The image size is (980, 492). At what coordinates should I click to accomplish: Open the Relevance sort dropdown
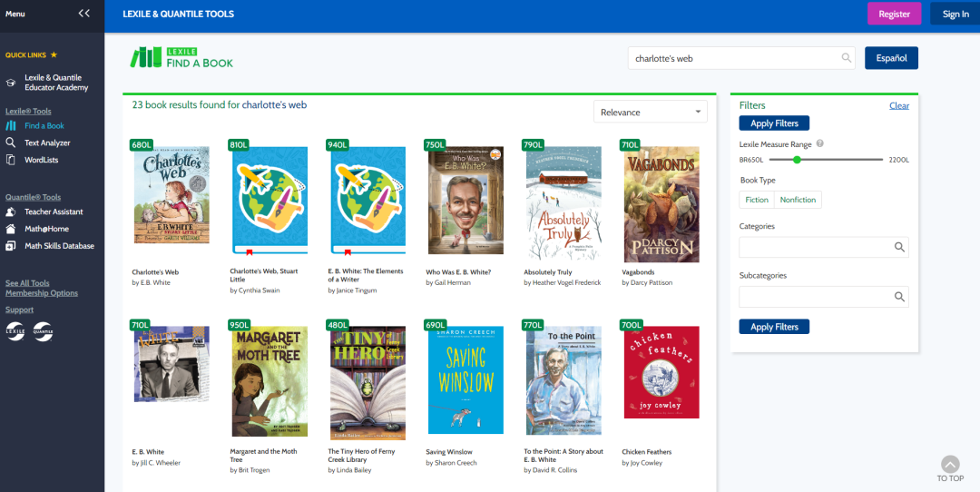pyautogui.click(x=650, y=112)
